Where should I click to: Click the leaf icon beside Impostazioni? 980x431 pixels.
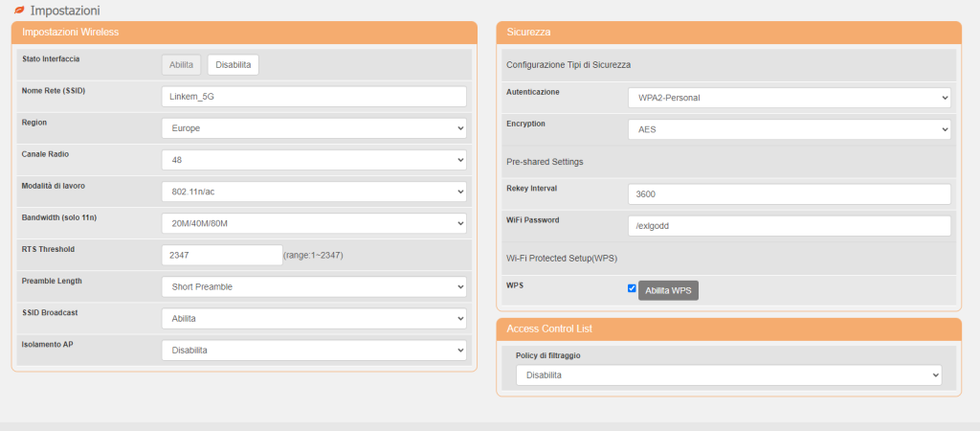[20, 11]
